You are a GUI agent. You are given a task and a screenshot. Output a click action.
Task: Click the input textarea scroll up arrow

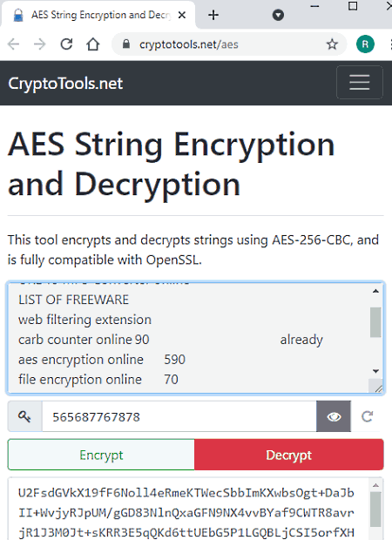click(375, 291)
